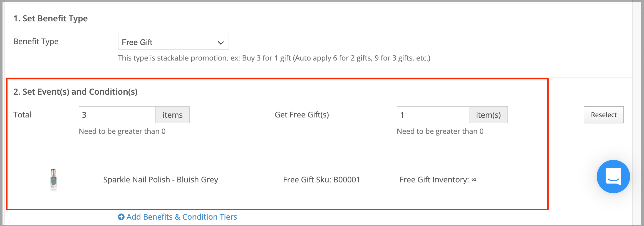Screen dimensions: 644x226
Task: Click Add Benefits & Condition Tiers link
Action: (x=182, y=217)
